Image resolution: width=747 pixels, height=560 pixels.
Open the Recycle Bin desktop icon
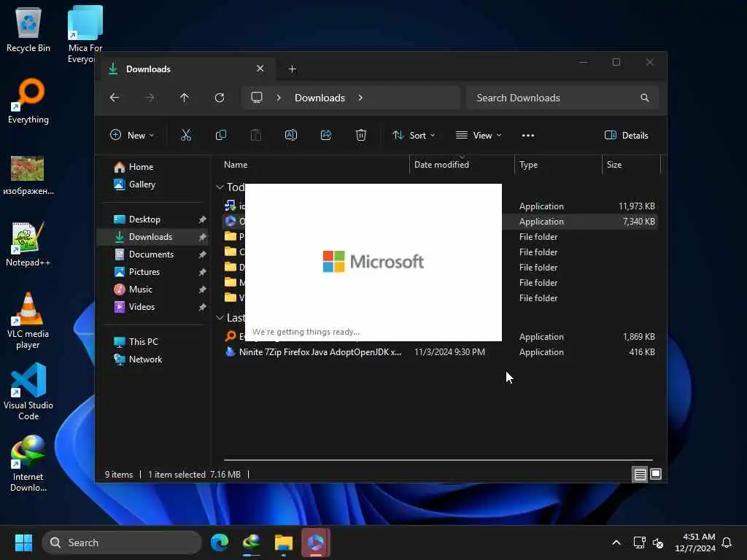coord(28,29)
